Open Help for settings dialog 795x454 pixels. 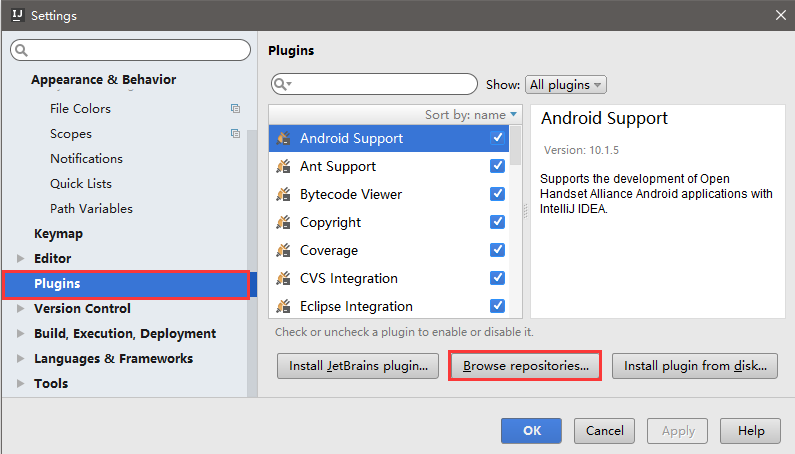pyautogui.click(x=750, y=431)
